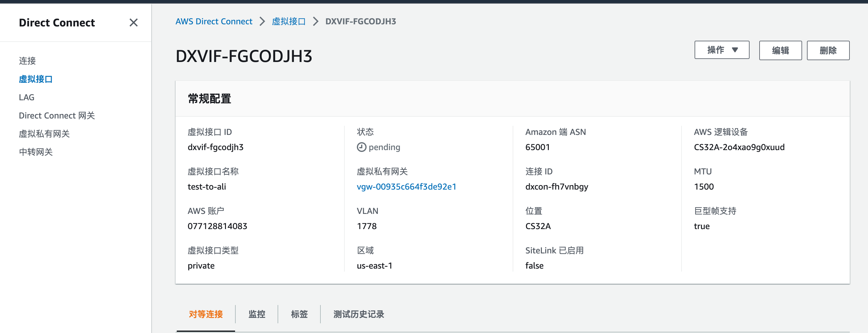Image resolution: width=868 pixels, height=333 pixels.
Task: Select logical device CS32A-2o4xao9g0xuud
Action: tap(739, 147)
